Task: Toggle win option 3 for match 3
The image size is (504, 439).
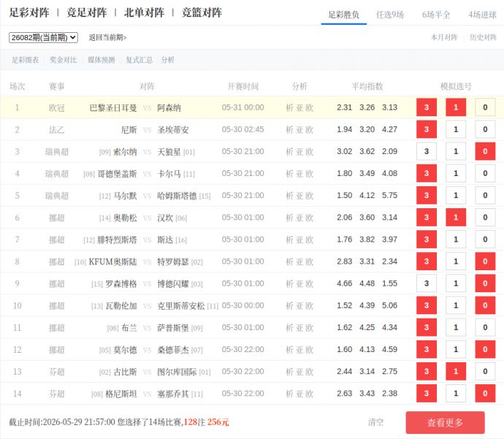Action: (427, 151)
